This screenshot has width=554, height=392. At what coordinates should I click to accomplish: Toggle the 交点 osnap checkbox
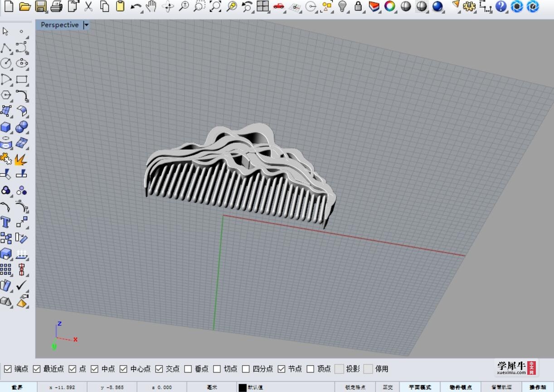tap(159, 369)
